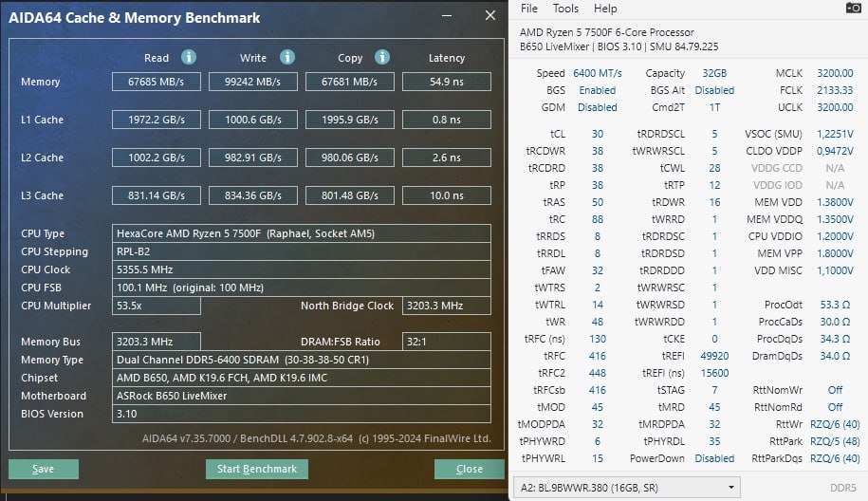Click the Memory Type field
868x501 pixels.
(301, 360)
